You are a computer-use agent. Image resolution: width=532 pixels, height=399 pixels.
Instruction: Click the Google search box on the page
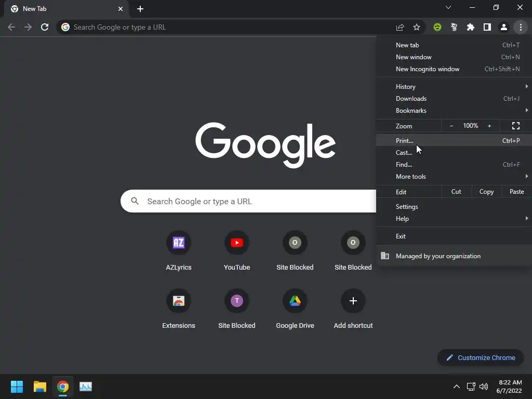(248, 201)
